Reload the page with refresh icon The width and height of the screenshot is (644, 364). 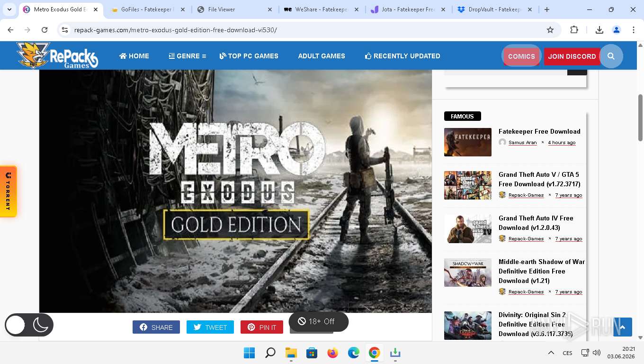click(45, 30)
